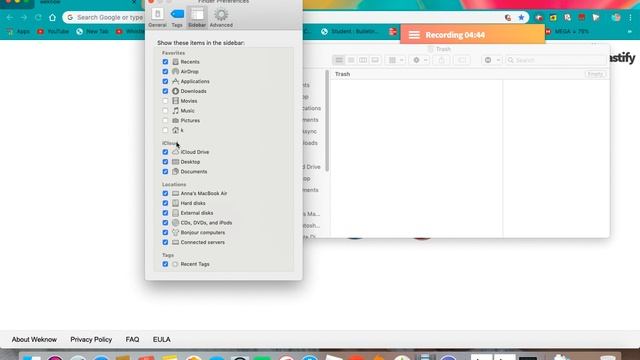This screenshot has width=640, height=360.
Task: Uncheck the Connected servers checkbox
Action: tap(165, 242)
